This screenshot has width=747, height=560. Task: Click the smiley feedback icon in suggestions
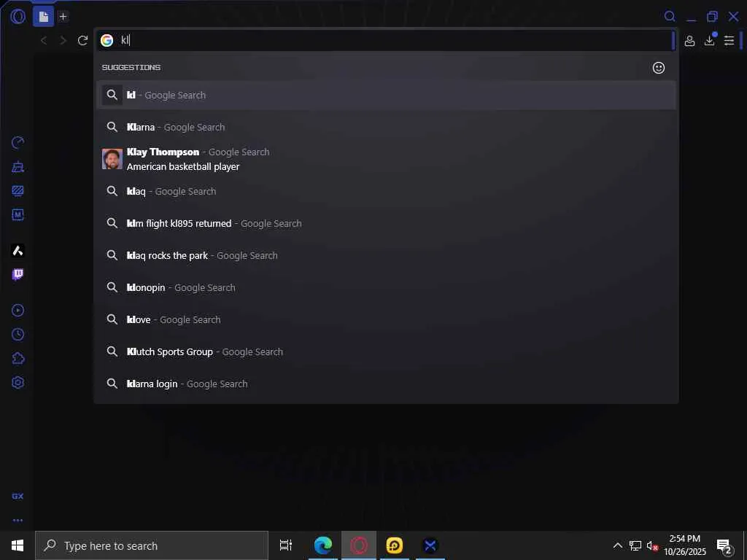[659, 68]
